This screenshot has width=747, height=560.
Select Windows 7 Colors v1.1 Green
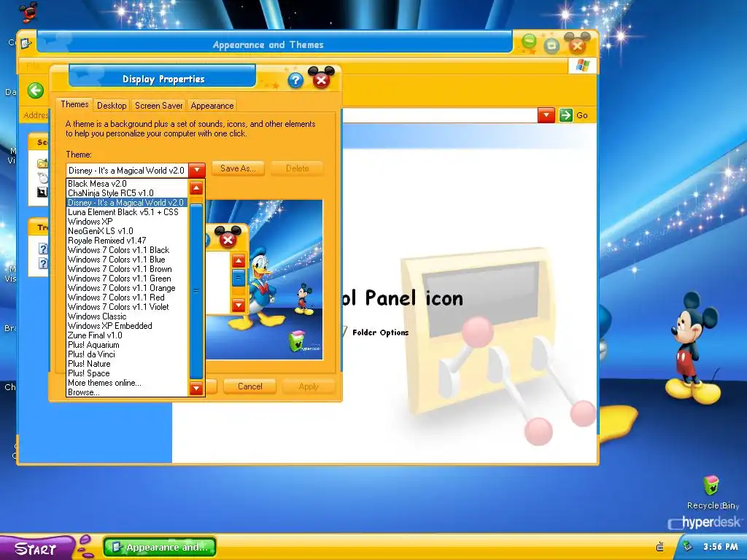127,279
